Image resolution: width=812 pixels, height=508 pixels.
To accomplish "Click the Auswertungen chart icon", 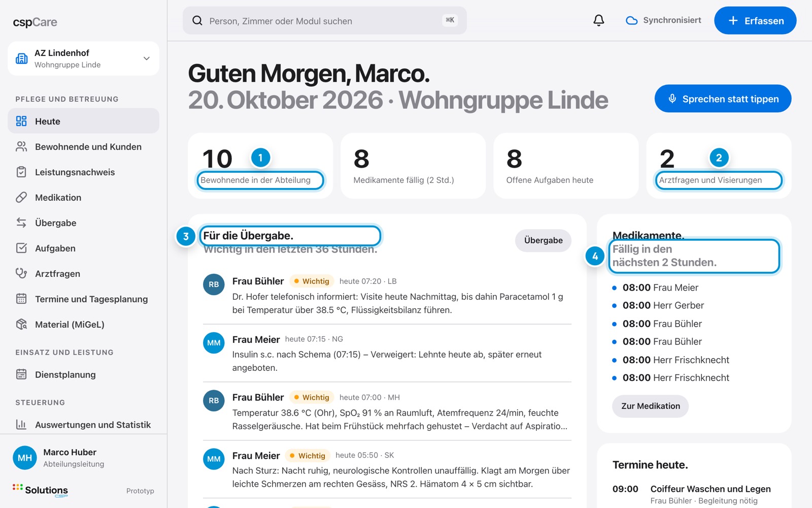I will [x=21, y=424].
